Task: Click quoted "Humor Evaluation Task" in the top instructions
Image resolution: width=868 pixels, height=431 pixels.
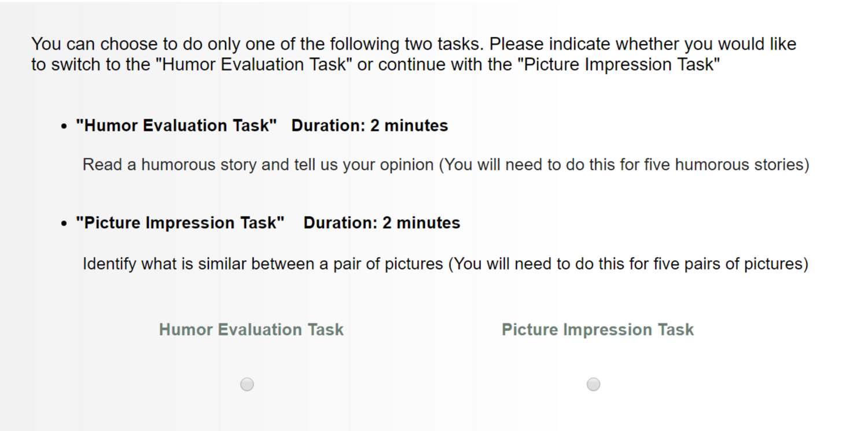Action: 254,65
